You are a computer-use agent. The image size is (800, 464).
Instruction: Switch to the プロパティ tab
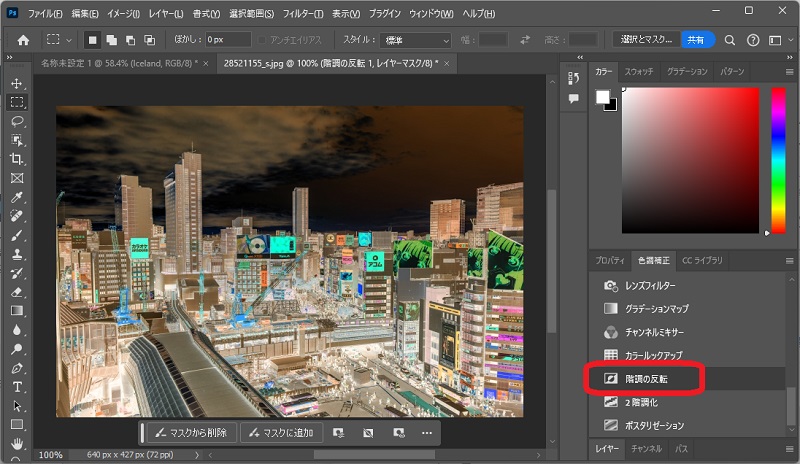610,260
